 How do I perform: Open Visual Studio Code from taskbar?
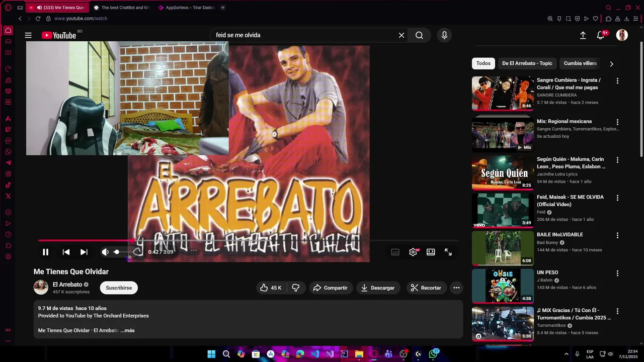click(315, 354)
